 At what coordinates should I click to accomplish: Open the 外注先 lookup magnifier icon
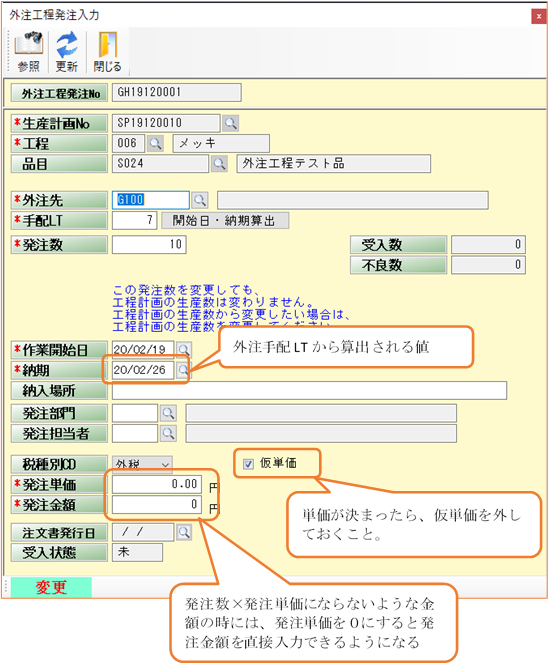point(200,200)
